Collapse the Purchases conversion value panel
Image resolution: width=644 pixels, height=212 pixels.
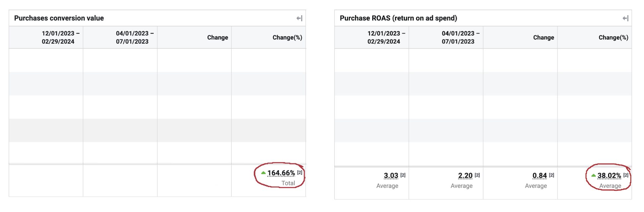tap(299, 18)
